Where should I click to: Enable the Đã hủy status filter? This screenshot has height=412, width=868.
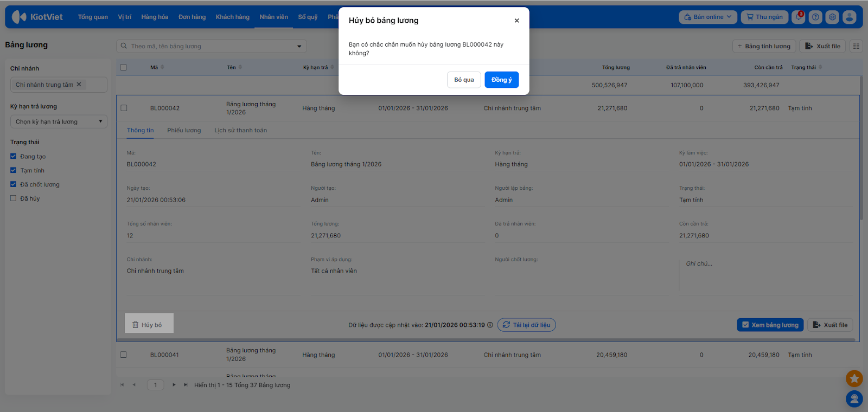pyautogui.click(x=14, y=198)
